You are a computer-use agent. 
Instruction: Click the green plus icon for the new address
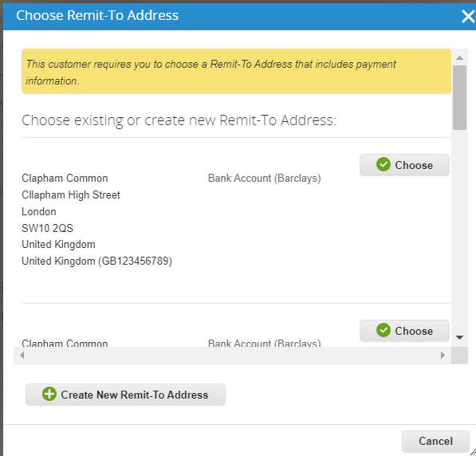[x=49, y=394]
